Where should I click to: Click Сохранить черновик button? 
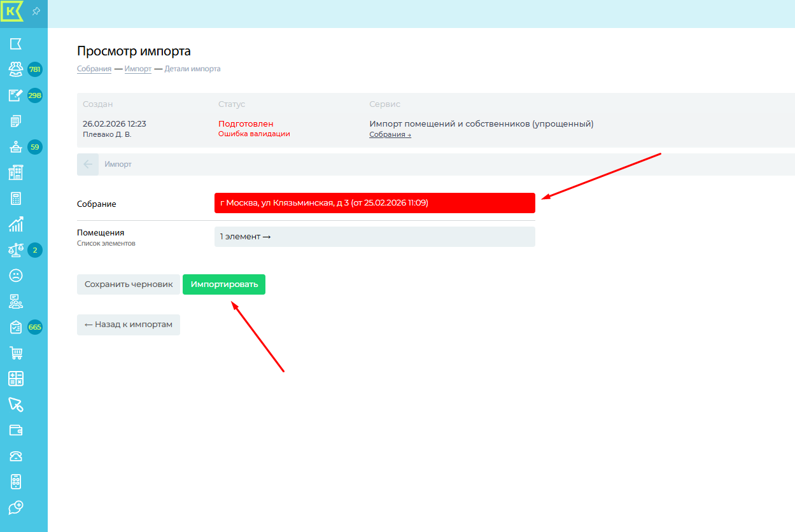click(129, 284)
